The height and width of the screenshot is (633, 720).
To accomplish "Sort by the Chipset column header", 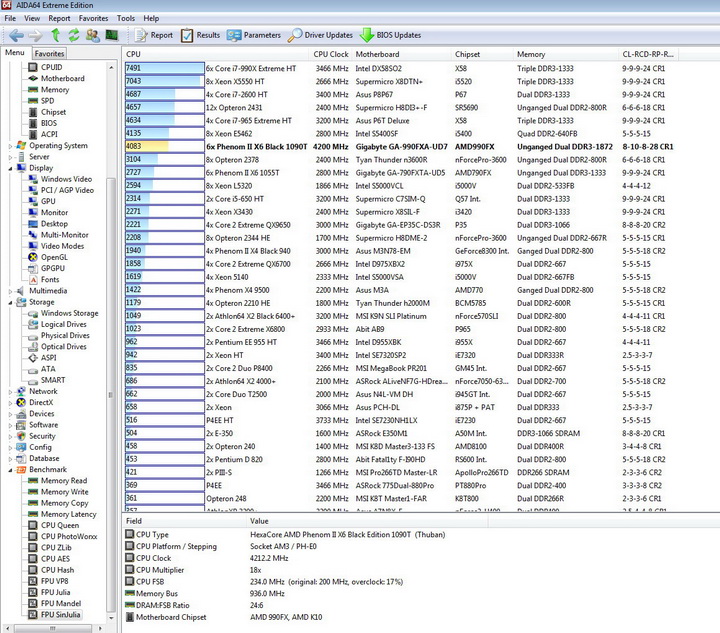I will [x=482, y=54].
